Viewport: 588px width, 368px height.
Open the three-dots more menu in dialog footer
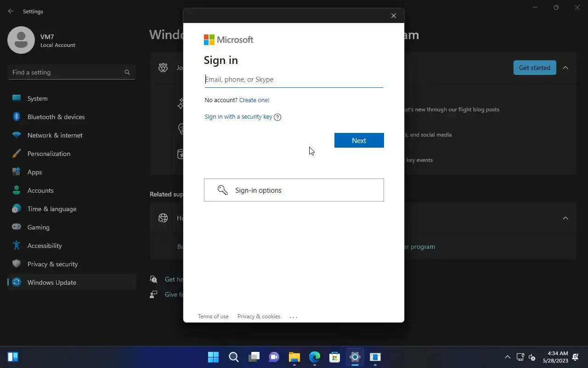click(294, 317)
